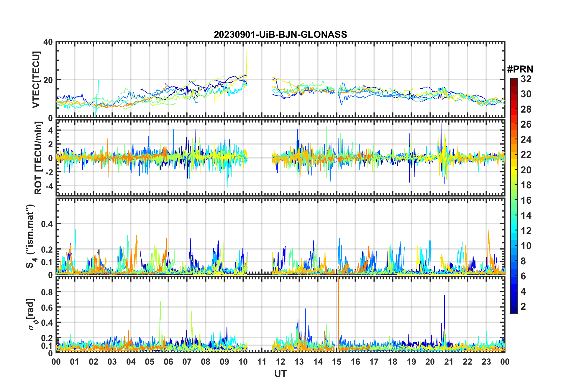Click the ROT [TECU/min] y-axis label

(38, 158)
